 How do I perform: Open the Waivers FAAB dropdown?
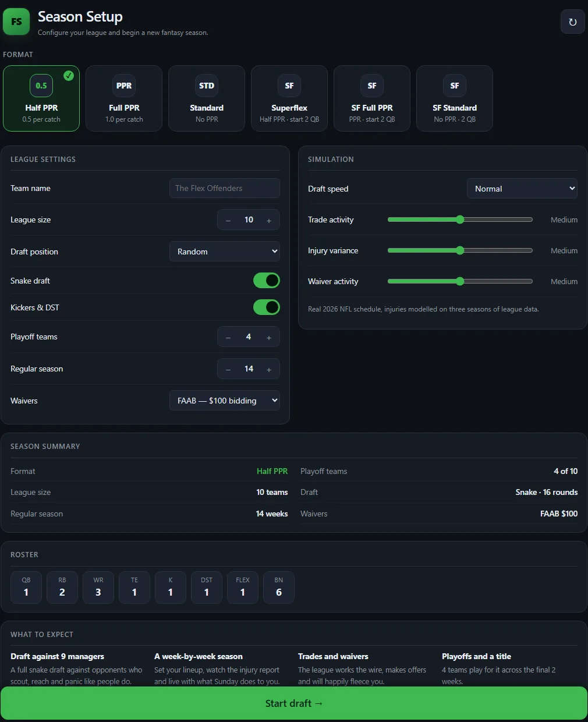coord(225,401)
